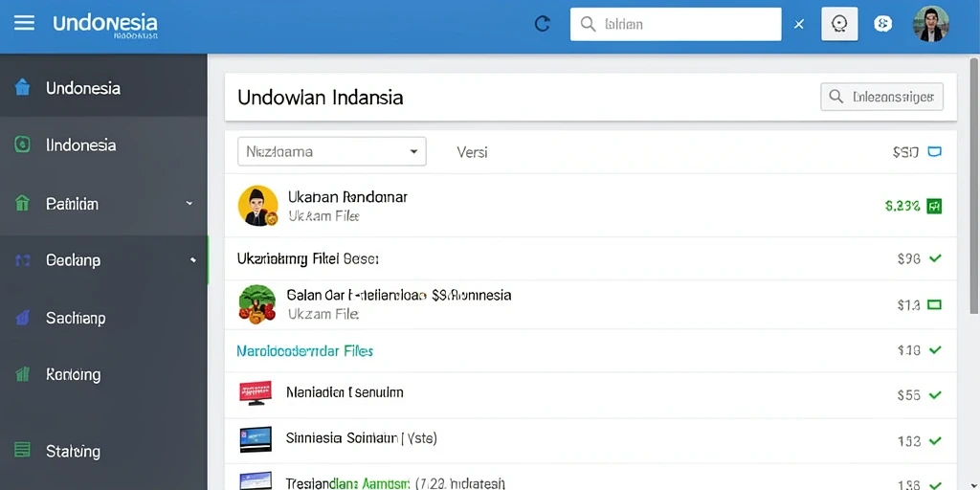Image resolution: width=980 pixels, height=490 pixels.
Task: Select the Undonesia home sidebar item
Action: point(103,87)
